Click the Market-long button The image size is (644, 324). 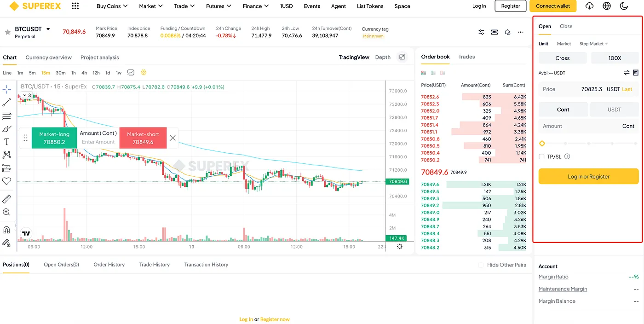54,138
